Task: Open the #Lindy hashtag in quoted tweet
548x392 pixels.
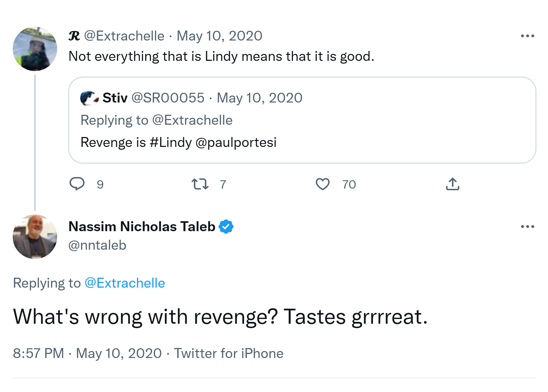Action: tap(171, 142)
